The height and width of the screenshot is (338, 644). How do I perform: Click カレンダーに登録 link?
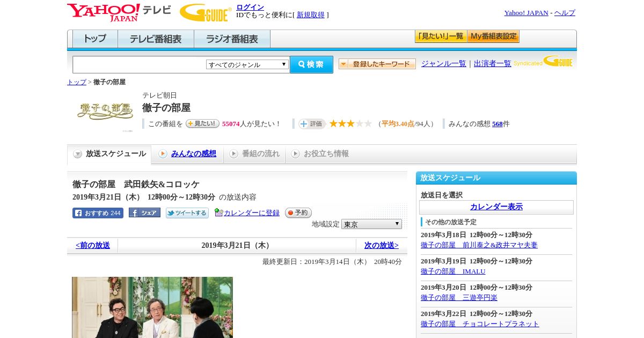click(252, 213)
